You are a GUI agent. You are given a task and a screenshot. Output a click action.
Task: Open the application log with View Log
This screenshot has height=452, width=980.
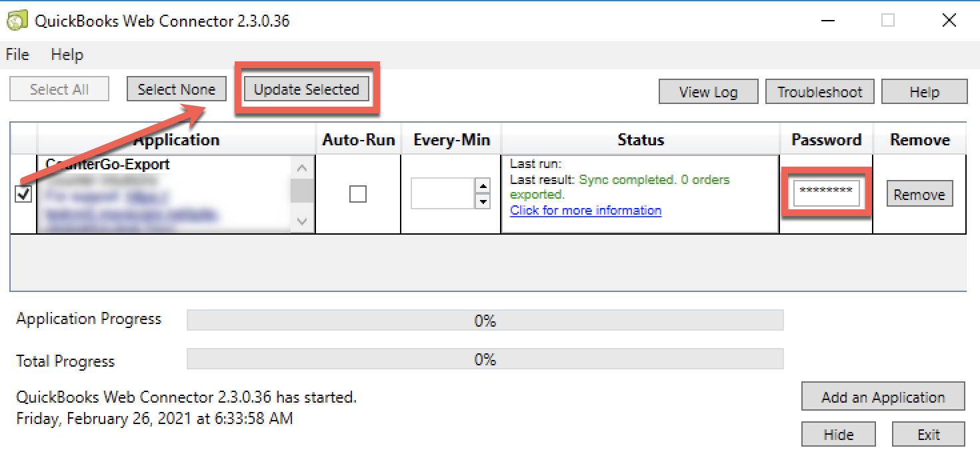click(708, 91)
